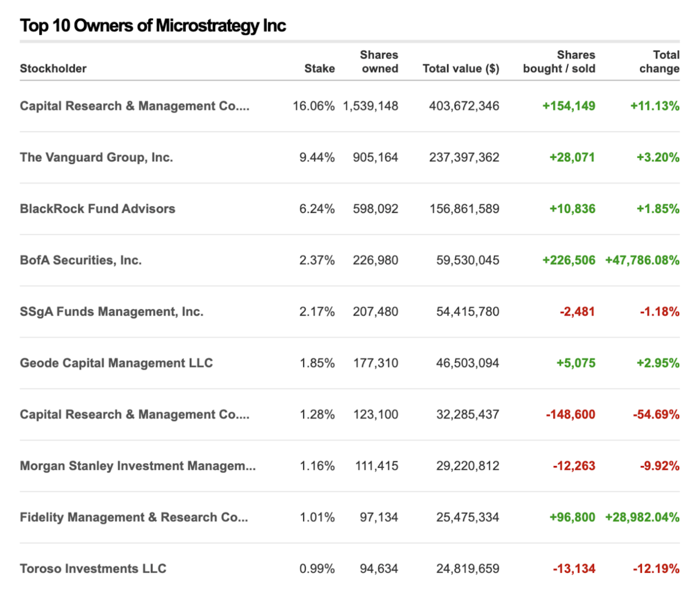
Task: Click total value 59,530,045
Action: tap(467, 260)
